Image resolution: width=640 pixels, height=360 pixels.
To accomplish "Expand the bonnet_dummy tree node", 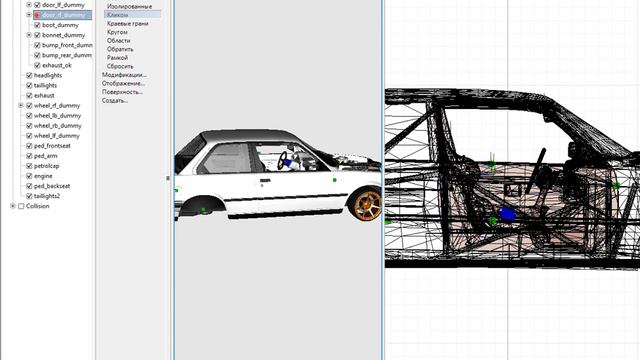I will (x=29, y=35).
